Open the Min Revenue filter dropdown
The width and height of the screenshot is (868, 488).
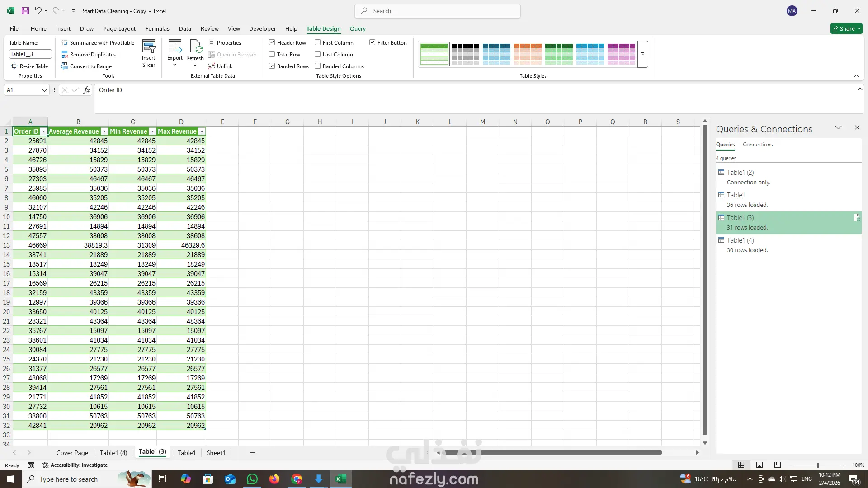(x=152, y=131)
